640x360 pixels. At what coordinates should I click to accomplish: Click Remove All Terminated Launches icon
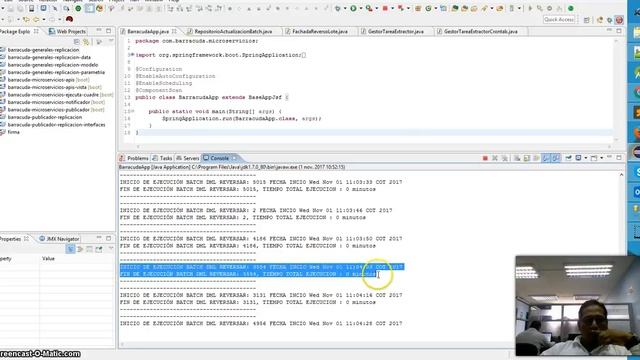pos(505,158)
